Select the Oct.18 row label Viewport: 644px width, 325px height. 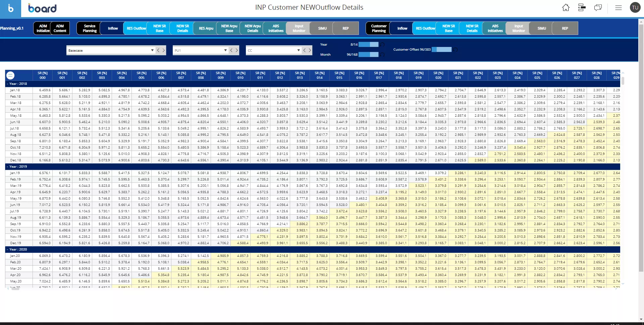[x=15, y=148]
